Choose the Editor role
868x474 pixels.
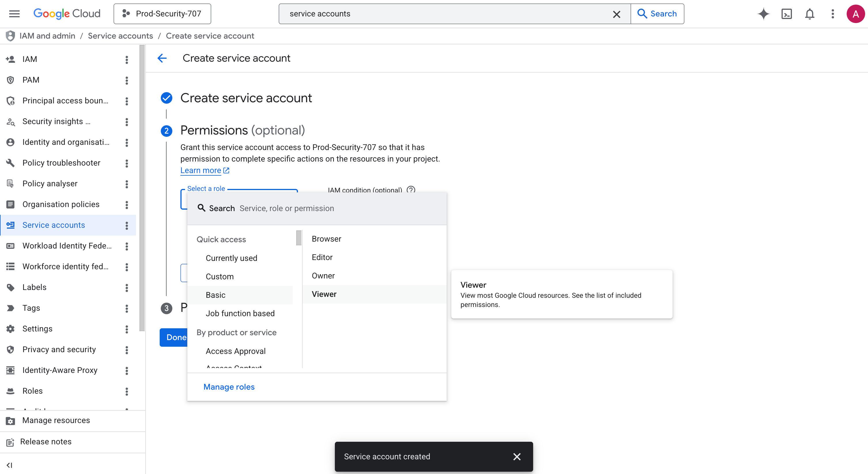(374, 257)
